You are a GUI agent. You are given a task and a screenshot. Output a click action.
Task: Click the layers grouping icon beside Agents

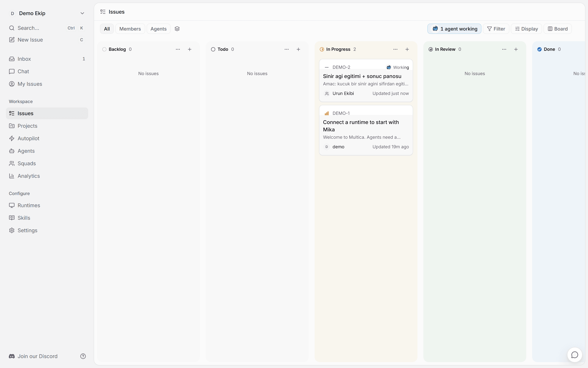click(177, 29)
